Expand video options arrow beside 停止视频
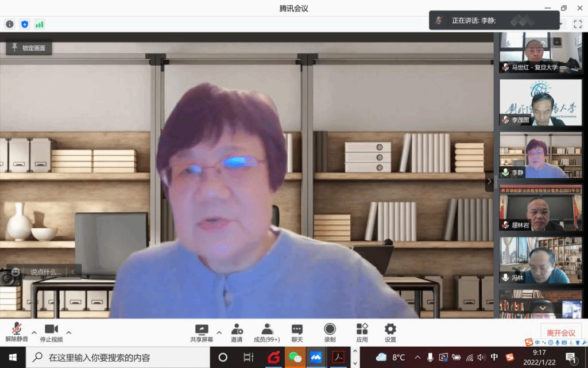 69,332
